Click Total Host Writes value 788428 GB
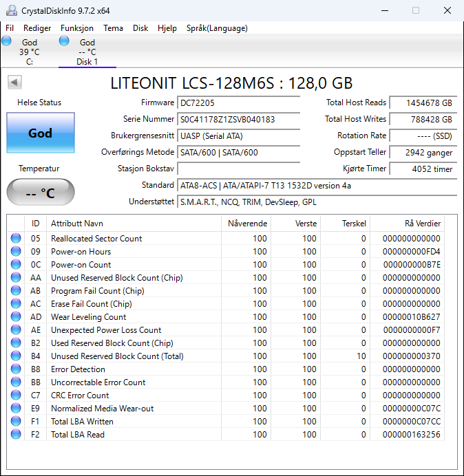This screenshot has width=464, height=476. [x=423, y=119]
